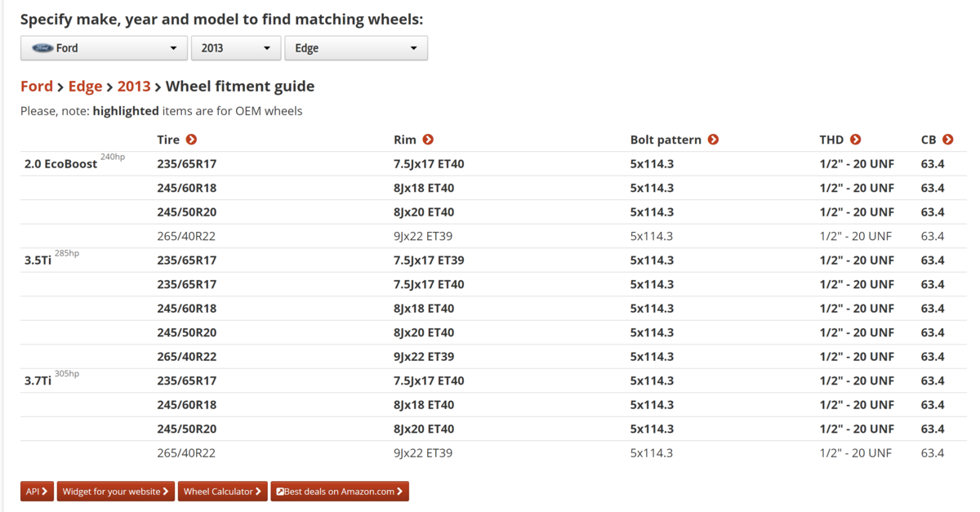Open Widget for your website
Viewport: 980px width, 512px height.
click(115, 492)
